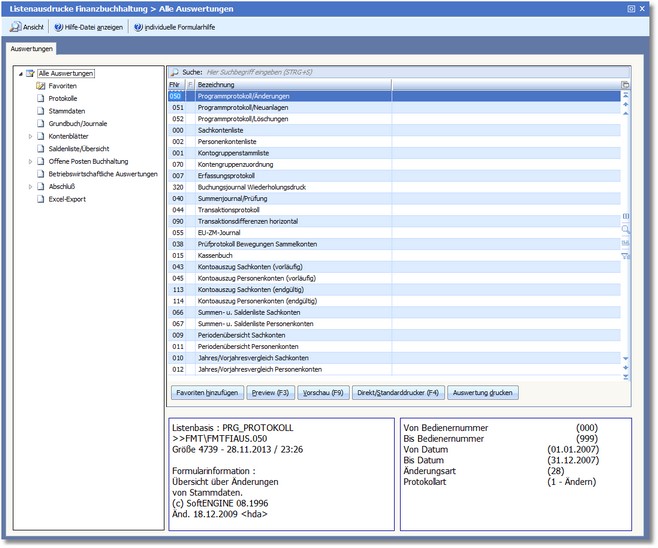Expand the Offene Posten Buchhaltung node
The height and width of the screenshot is (548, 658).
(x=30, y=161)
